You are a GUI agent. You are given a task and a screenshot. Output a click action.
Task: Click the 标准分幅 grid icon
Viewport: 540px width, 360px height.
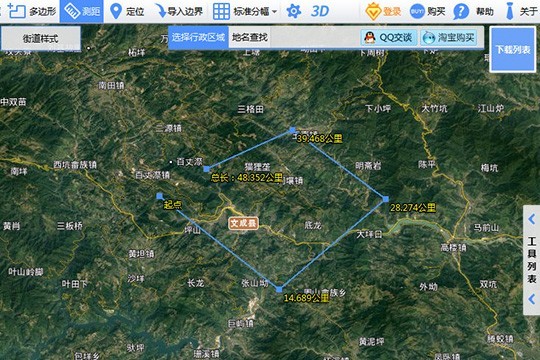pyautogui.click(x=221, y=11)
